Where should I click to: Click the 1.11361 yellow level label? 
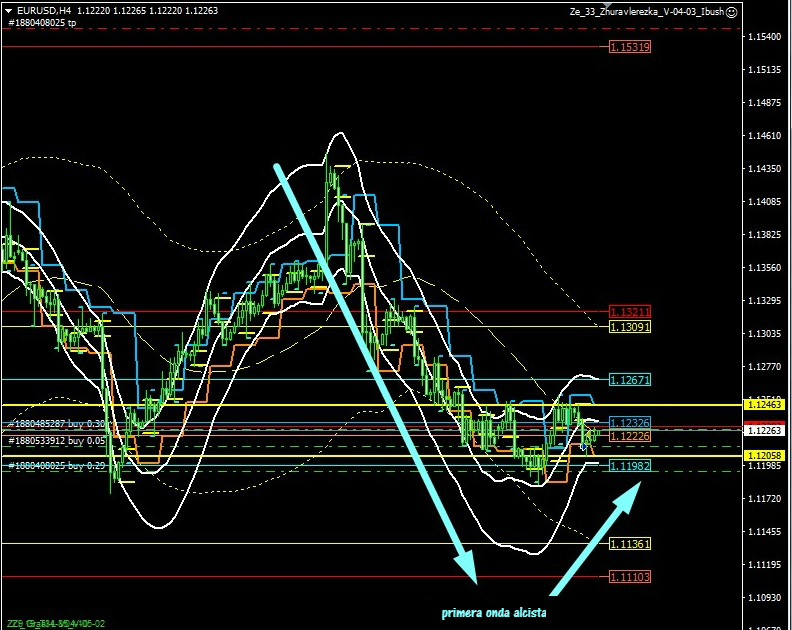coord(630,543)
